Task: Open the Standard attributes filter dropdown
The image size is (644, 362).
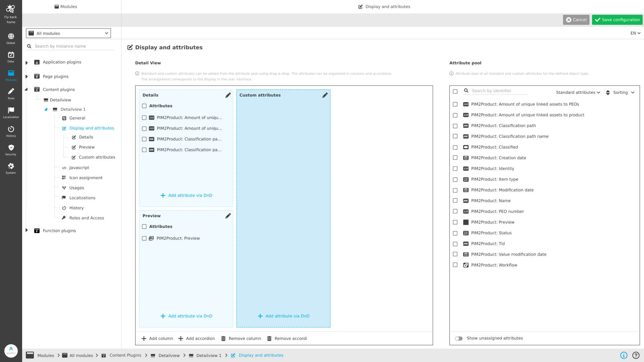Action: point(578,92)
